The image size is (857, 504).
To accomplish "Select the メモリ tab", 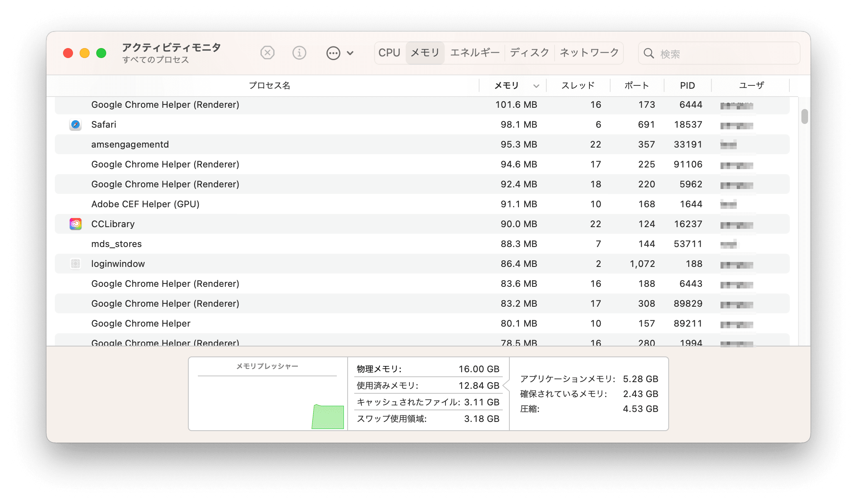I will [425, 53].
